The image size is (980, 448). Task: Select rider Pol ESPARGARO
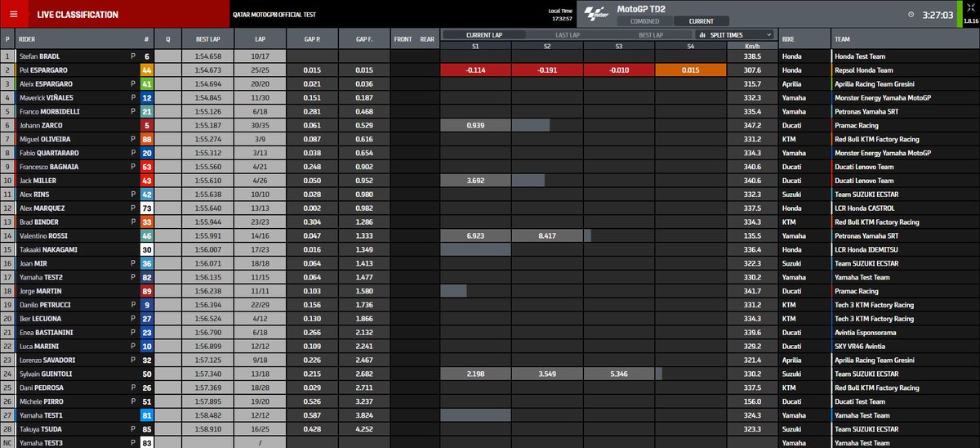(x=45, y=70)
